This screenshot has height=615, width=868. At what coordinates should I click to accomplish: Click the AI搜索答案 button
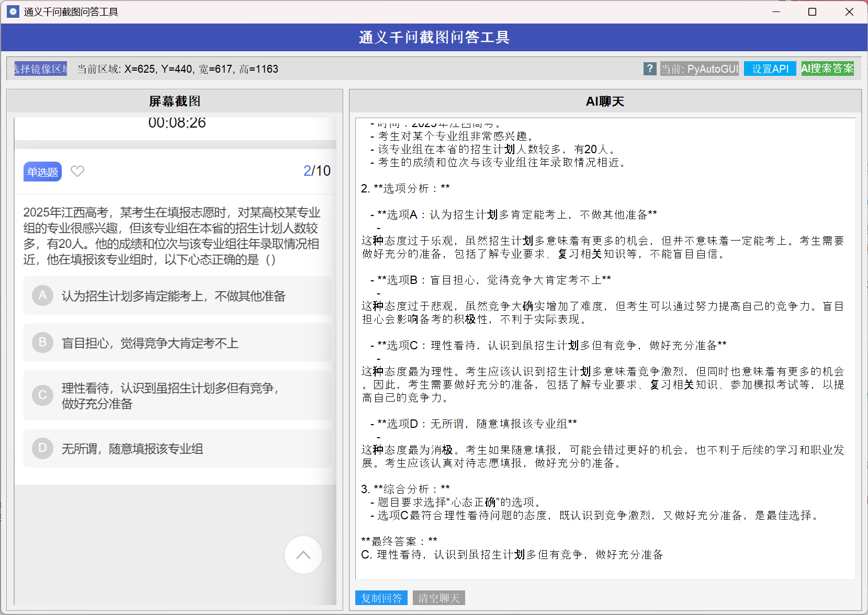[x=827, y=69]
